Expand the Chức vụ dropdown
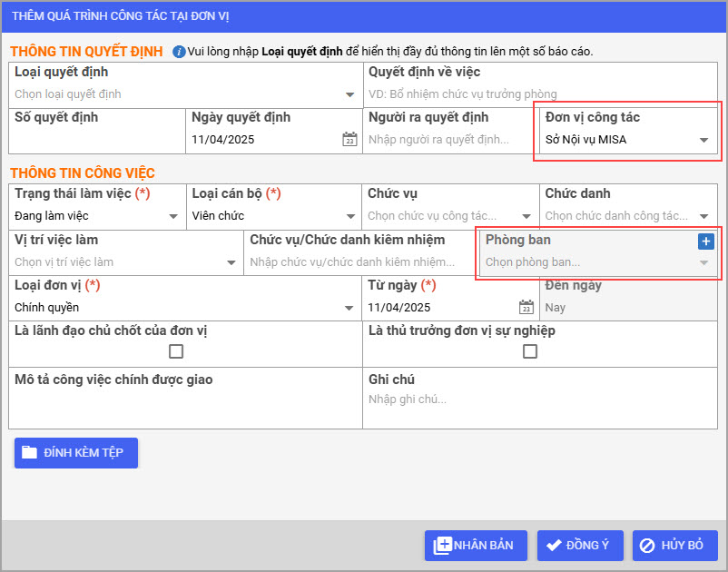Viewport: 728px width, 572px height. [x=526, y=216]
